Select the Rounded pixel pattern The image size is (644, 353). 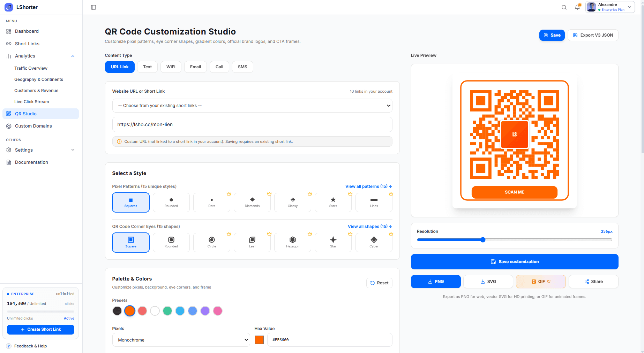tap(171, 202)
